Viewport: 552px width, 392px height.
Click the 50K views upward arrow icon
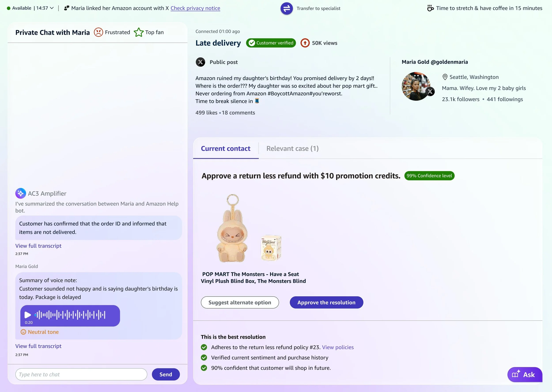(x=305, y=43)
